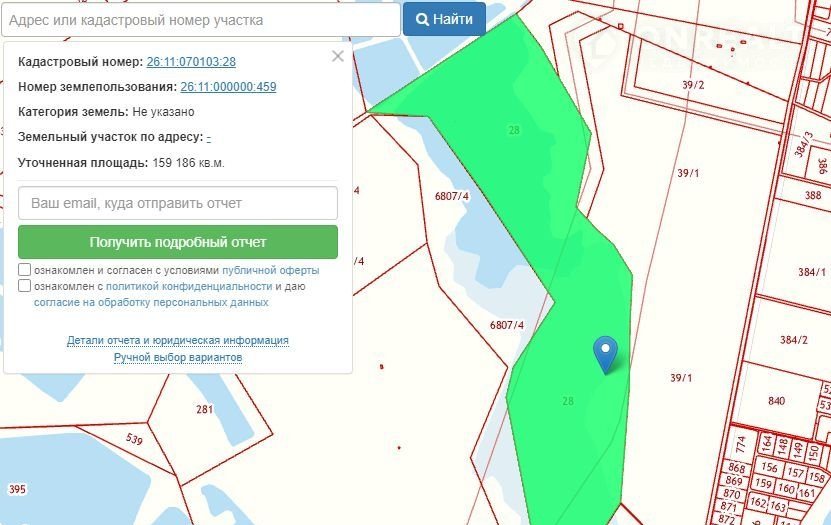Click Ручной выбор вариантов link
Viewport: 831px width, 525px height.
(x=178, y=357)
